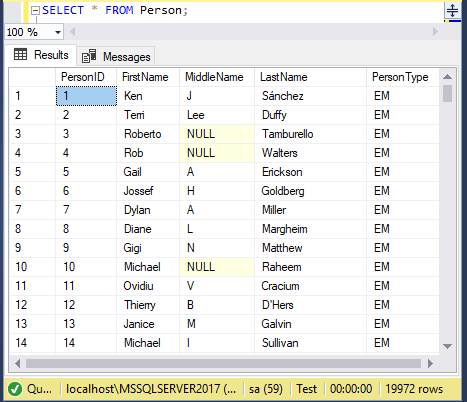Click the 00:00:00 elapsed time

[351, 389]
